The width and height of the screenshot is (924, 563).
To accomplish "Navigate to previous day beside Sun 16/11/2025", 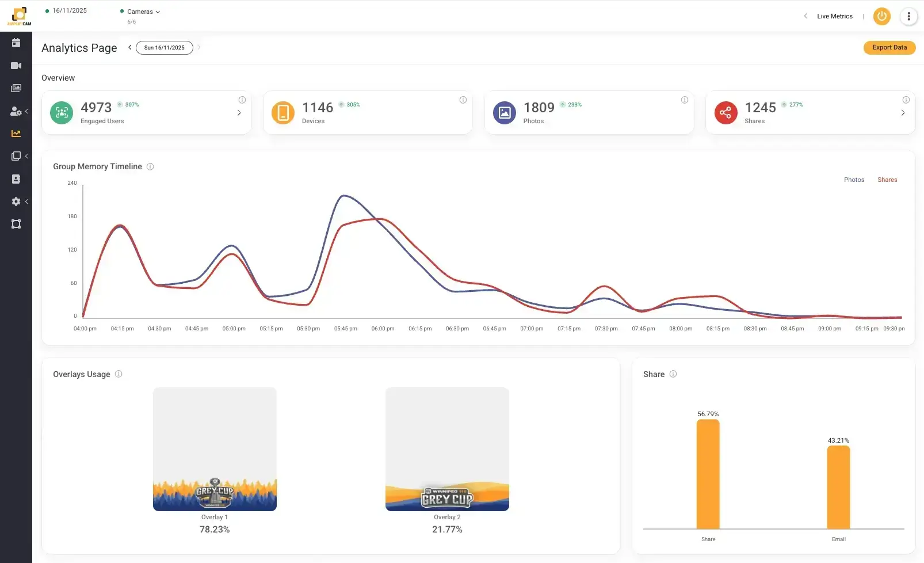I will 129,47.
